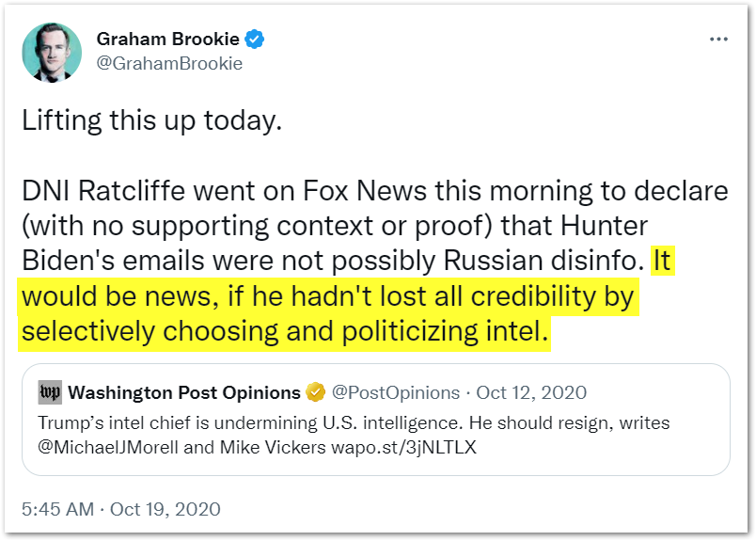The image size is (756, 541).
Task: Click "Trump's intel chief is undermining" quoted text
Action: click(169, 422)
